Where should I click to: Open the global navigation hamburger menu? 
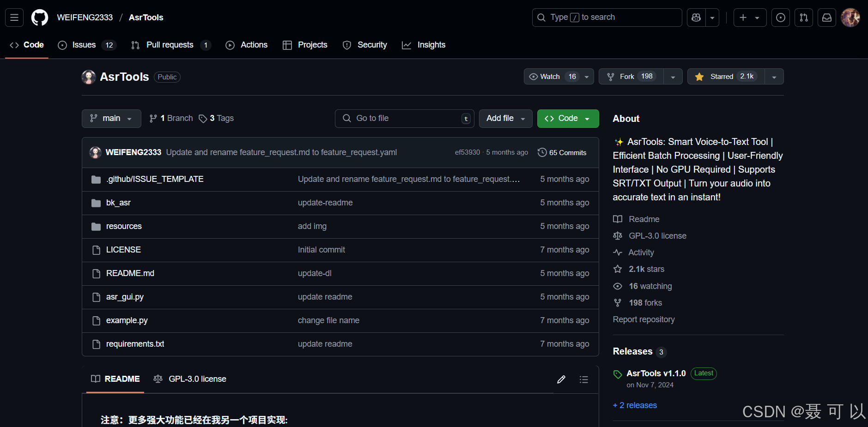[14, 18]
